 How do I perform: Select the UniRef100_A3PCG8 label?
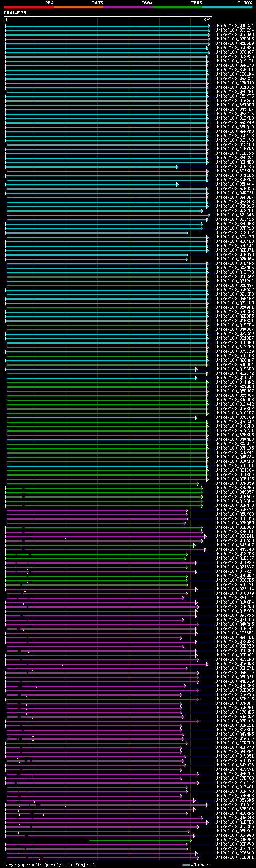(x=234, y=312)
